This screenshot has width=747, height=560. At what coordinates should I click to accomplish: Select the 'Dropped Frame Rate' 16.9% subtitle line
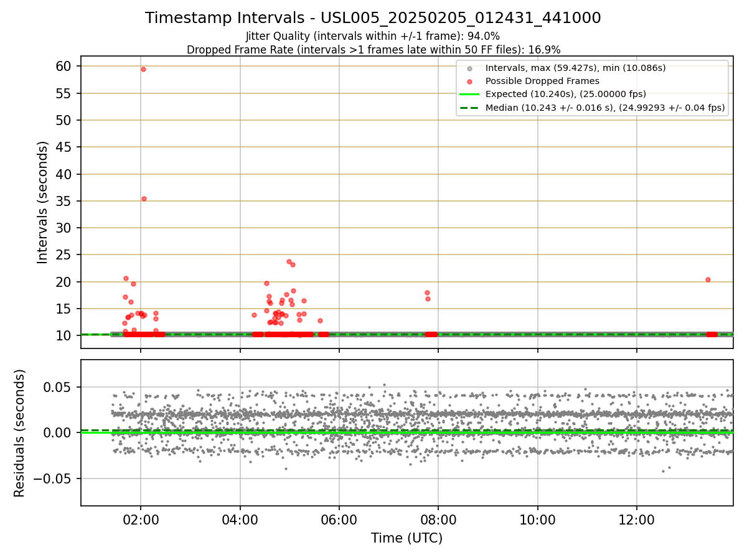point(374,50)
